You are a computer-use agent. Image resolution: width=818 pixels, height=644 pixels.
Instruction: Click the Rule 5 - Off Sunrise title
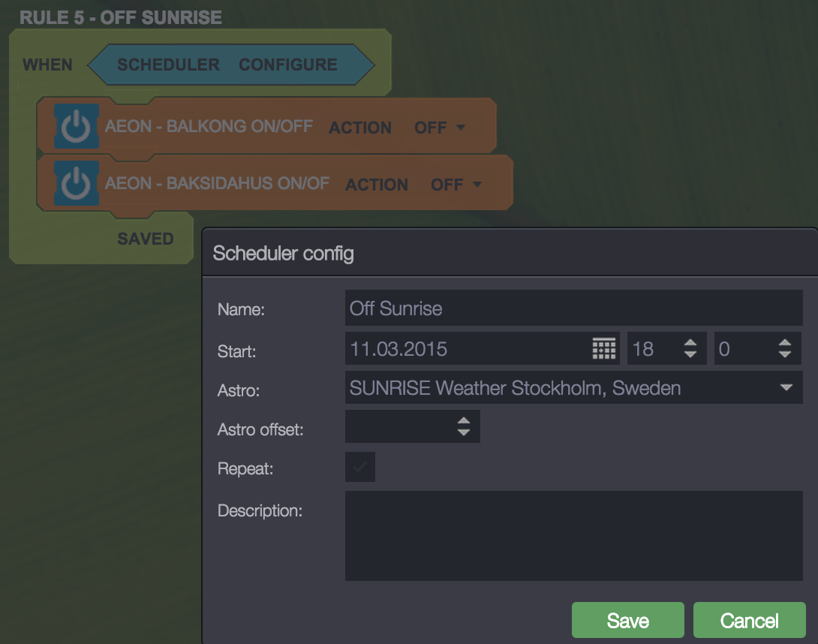coord(121,17)
